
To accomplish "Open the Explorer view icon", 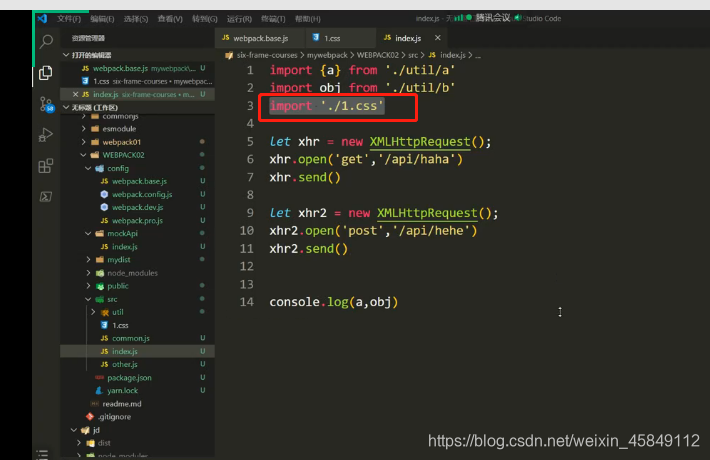I will tap(45, 73).
